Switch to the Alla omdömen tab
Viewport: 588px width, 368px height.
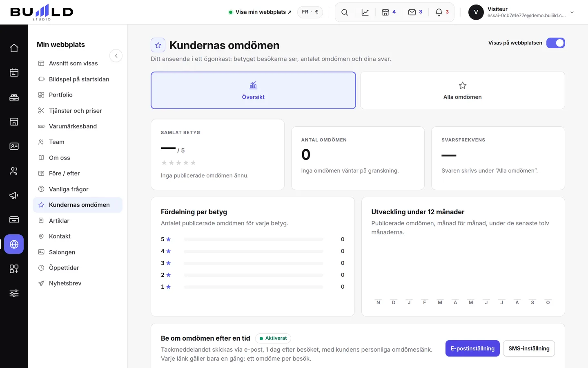[463, 90]
